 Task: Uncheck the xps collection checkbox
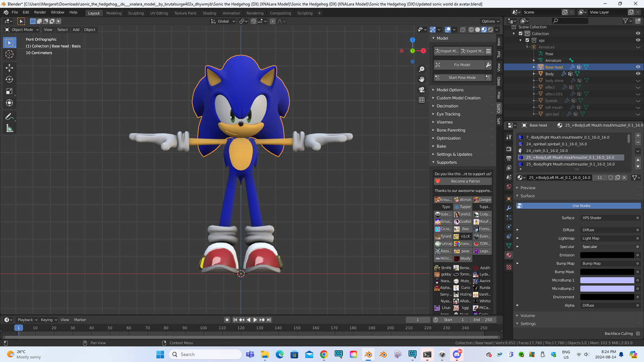click(527, 40)
